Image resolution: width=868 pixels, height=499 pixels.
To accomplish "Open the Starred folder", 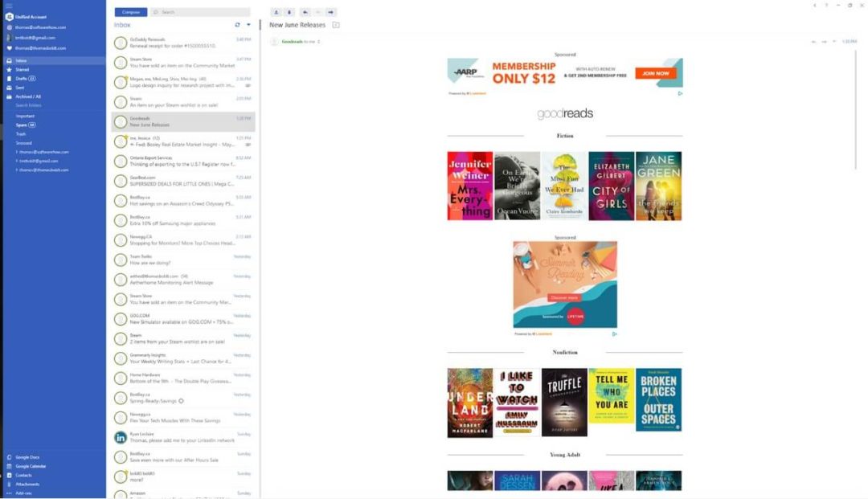I will pos(23,70).
